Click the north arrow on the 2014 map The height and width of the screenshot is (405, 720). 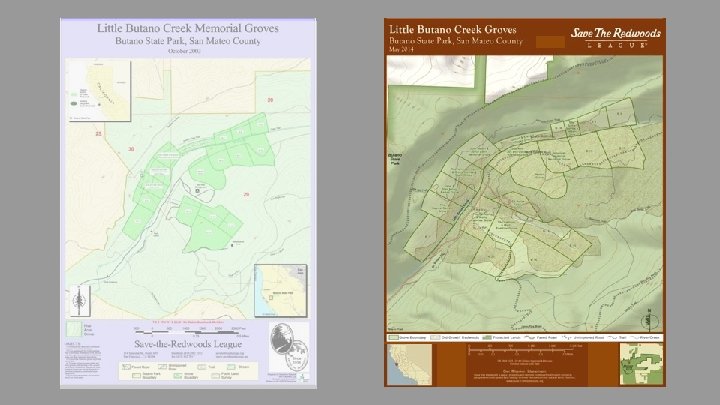(651, 320)
